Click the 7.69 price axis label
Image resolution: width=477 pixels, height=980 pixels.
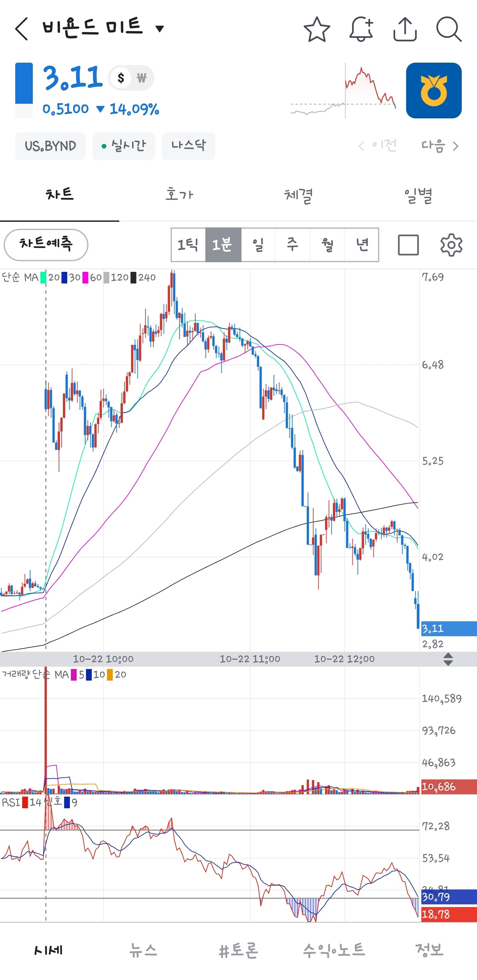433,277
